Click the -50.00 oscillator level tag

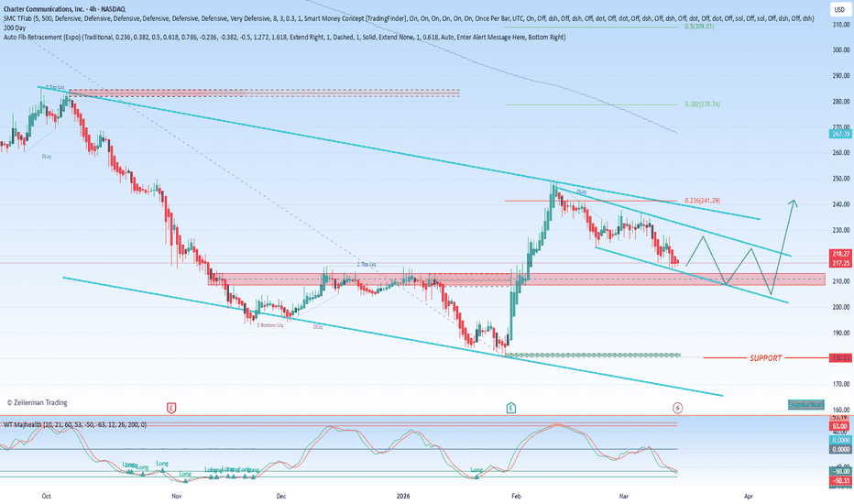[840, 471]
